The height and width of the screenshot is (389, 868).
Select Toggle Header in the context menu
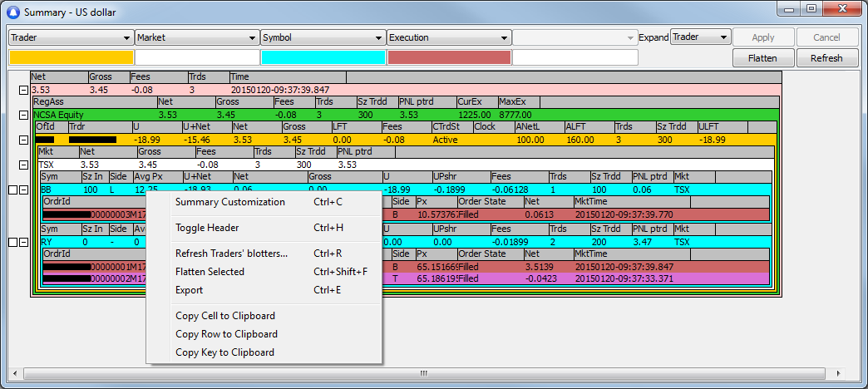207,228
